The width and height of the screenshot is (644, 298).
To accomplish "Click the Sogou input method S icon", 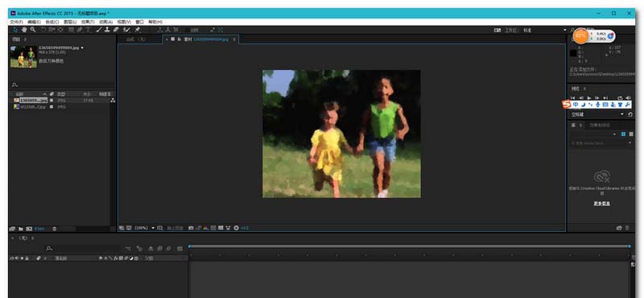I will click(x=567, y=105).
